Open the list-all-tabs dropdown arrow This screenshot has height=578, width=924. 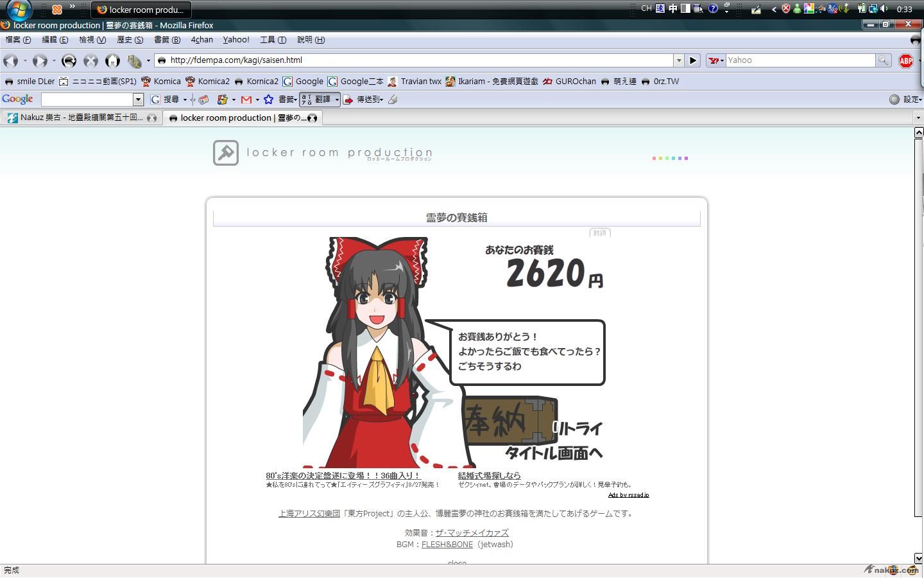[918, 118]
